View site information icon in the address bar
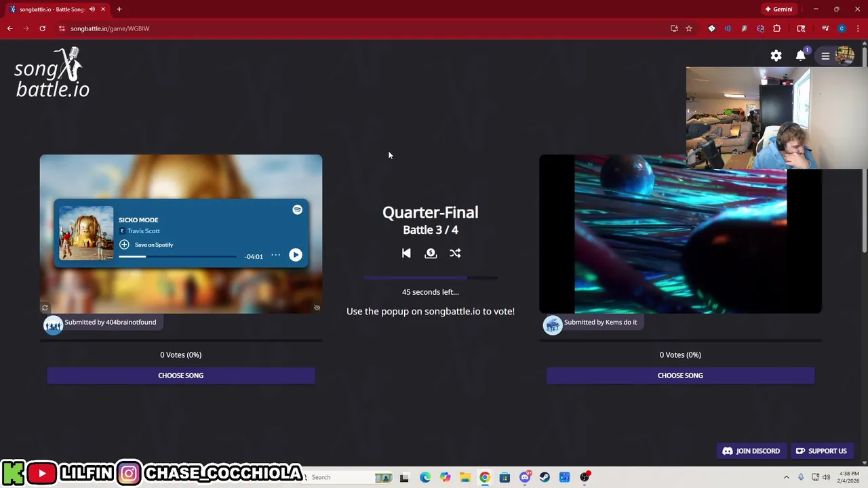868x488 pixels. pos(62,28)
